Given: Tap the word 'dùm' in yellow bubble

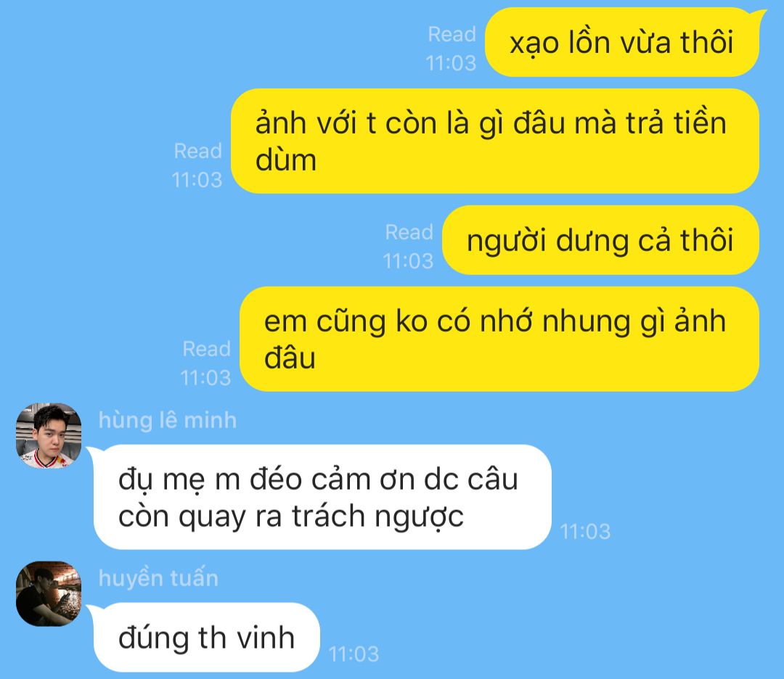Looking at the screenshot, I should (286, 160).
